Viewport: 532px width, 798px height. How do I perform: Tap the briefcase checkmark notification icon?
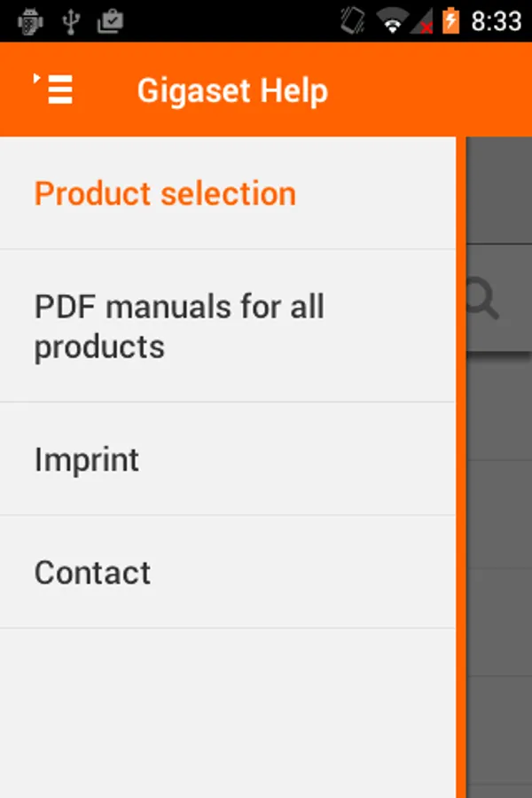pyautogui.click(x=111, y=21)
